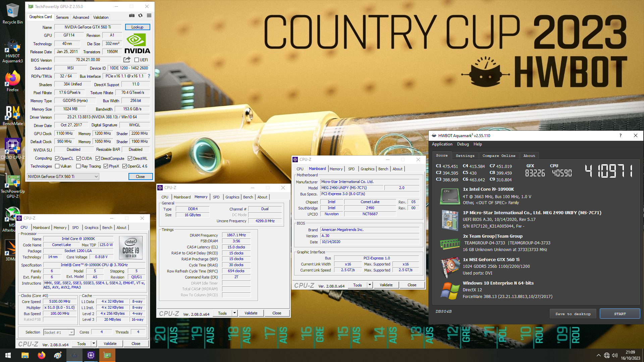The width and height of the screenshot is (644, 362).
Task: Open SPD tab in CPU-Z Memory window
Action: (x=216, y=197)
